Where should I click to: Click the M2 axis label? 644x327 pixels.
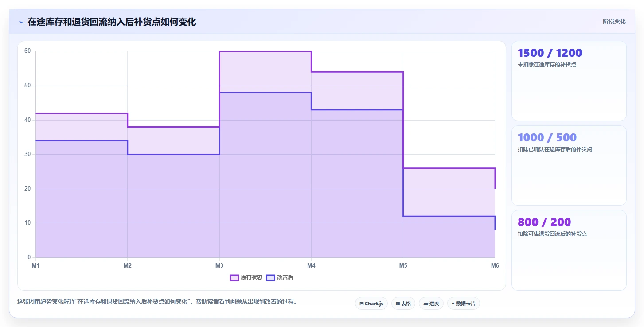click(x=127, y=265)
